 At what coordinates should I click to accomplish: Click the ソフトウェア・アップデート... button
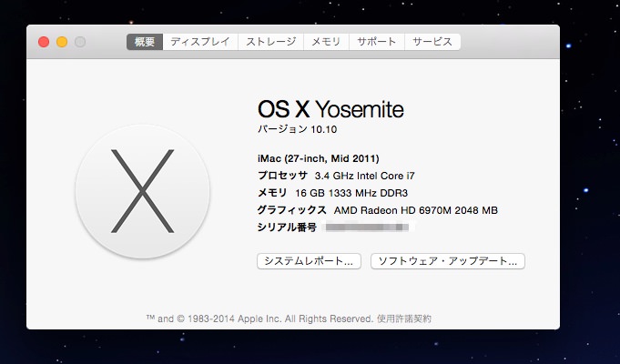pyautogui.click(x=448, y=261)
